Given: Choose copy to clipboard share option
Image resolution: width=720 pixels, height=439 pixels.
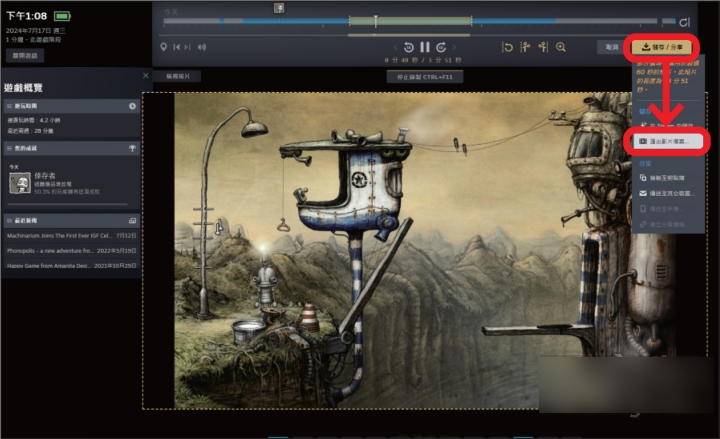Looking at the screenshot, I should [x=667, y=178].
